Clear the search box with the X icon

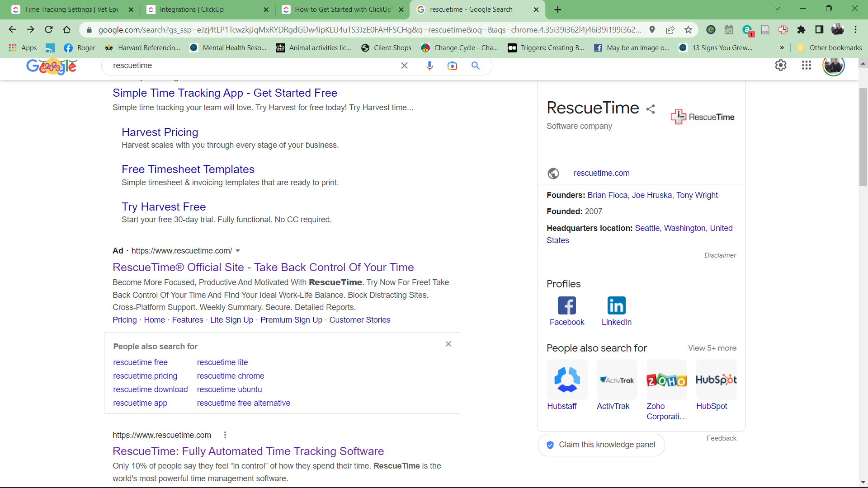404,66
